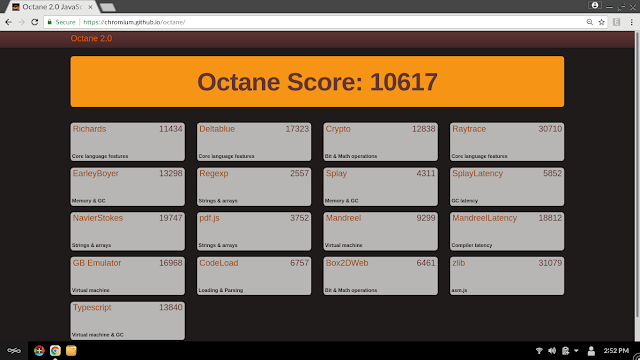This screenshot has height=360, width=640.
Task: Open the zlib benchmark box
Action: pyautogui.click(x=507, y=276)
